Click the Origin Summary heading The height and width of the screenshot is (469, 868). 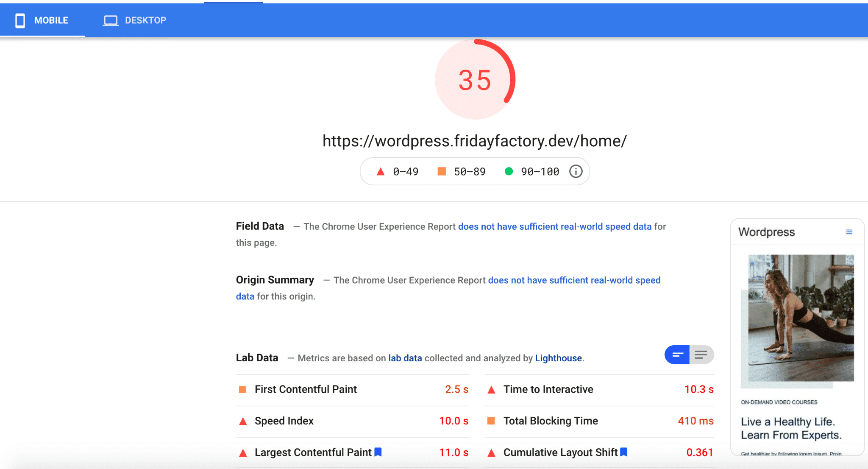point(275,280)
